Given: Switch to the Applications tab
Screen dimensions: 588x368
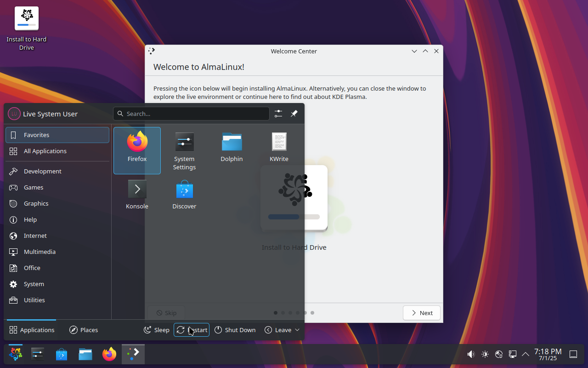Looking at the screenshot, I should click(x=32, y=330).
